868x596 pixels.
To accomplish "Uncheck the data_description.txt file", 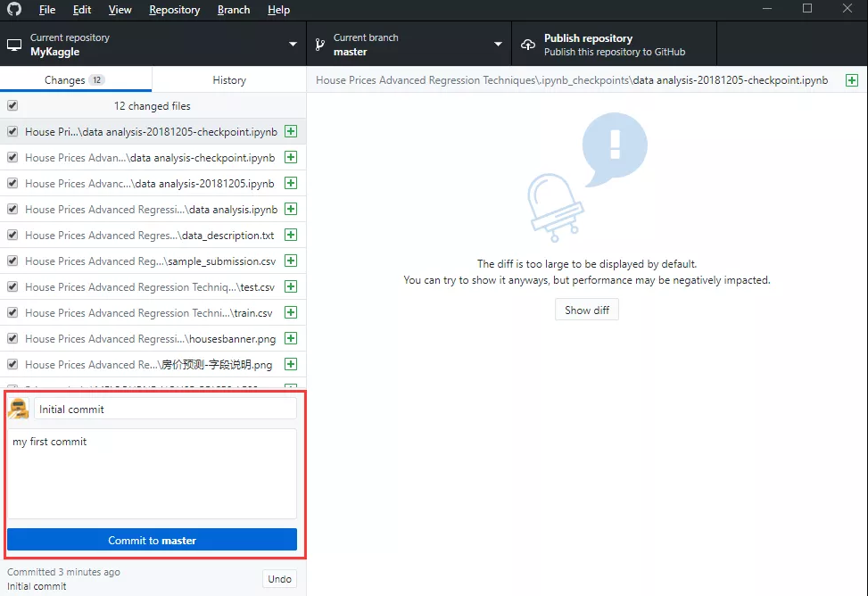I will [x=12, y=235].
